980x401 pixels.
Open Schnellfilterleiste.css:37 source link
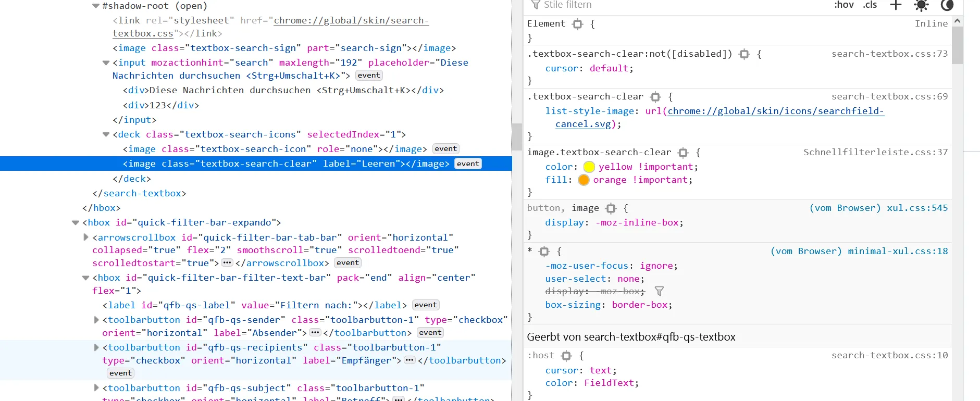click(x=875, y=153)
